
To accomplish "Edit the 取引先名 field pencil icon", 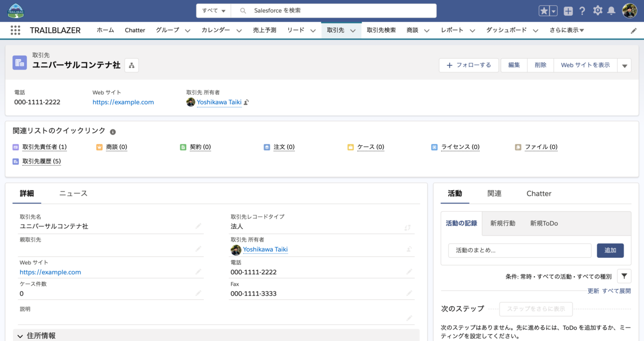I will pyautogui.click(x=199, y=226).
